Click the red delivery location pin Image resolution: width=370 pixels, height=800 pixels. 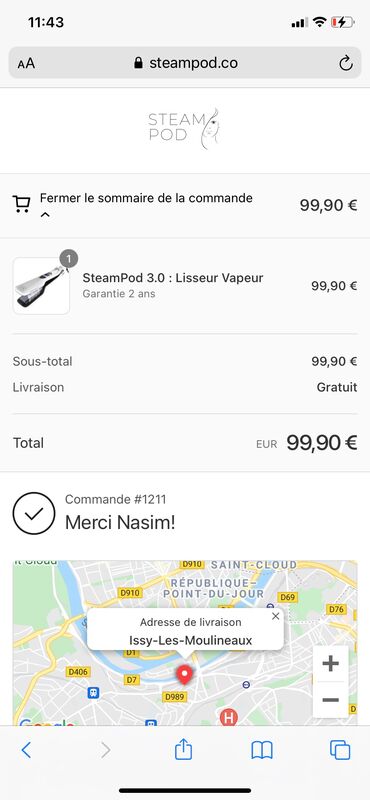(x=184, y=674)
